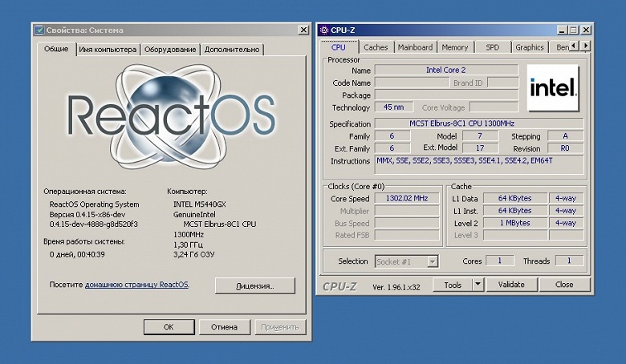Screen dimensions: 626x364
Task: Click the Validate button
Action: point(511,285)
